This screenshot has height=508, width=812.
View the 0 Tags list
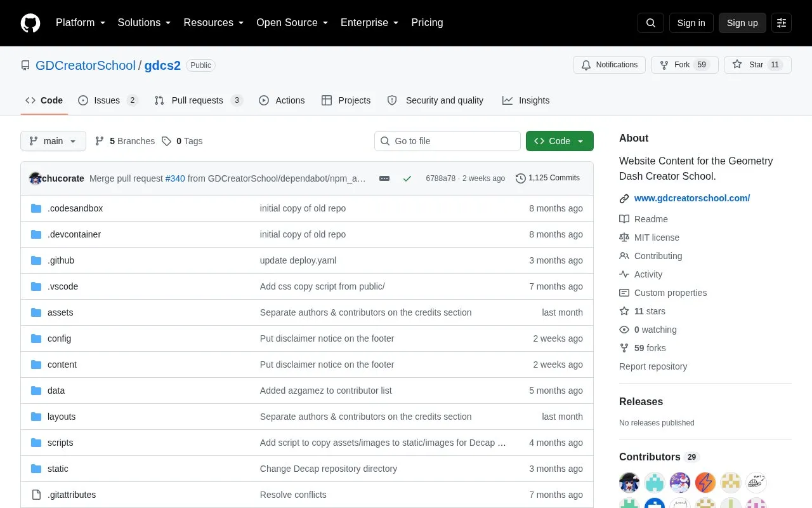tap(182, 141)
